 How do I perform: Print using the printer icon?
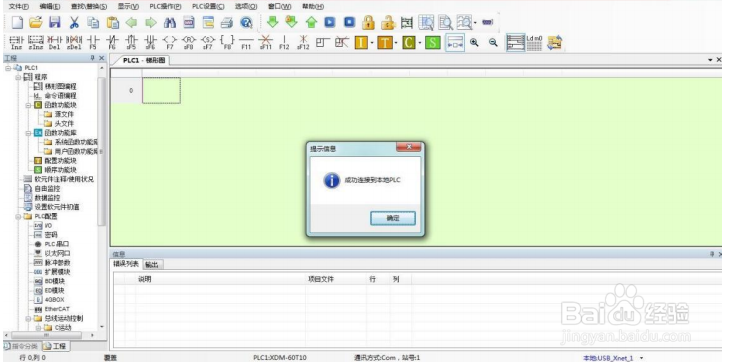[x=227, y=22]
